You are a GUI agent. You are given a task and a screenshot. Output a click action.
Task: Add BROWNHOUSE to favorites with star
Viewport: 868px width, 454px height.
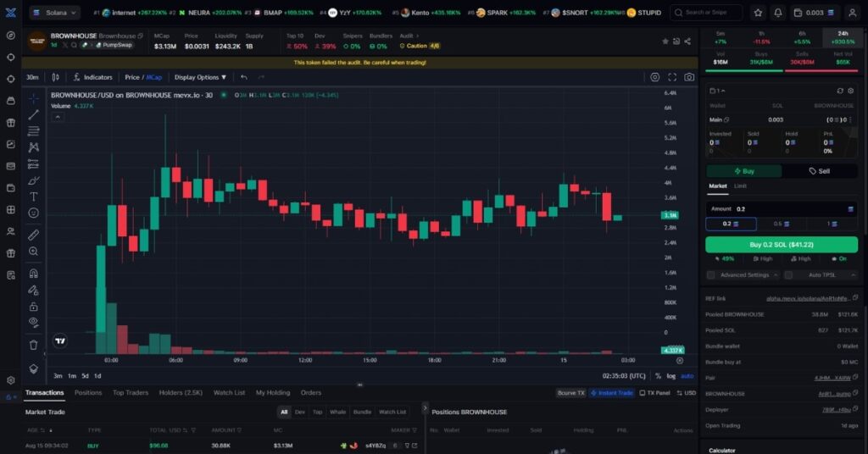click(665, 42)
